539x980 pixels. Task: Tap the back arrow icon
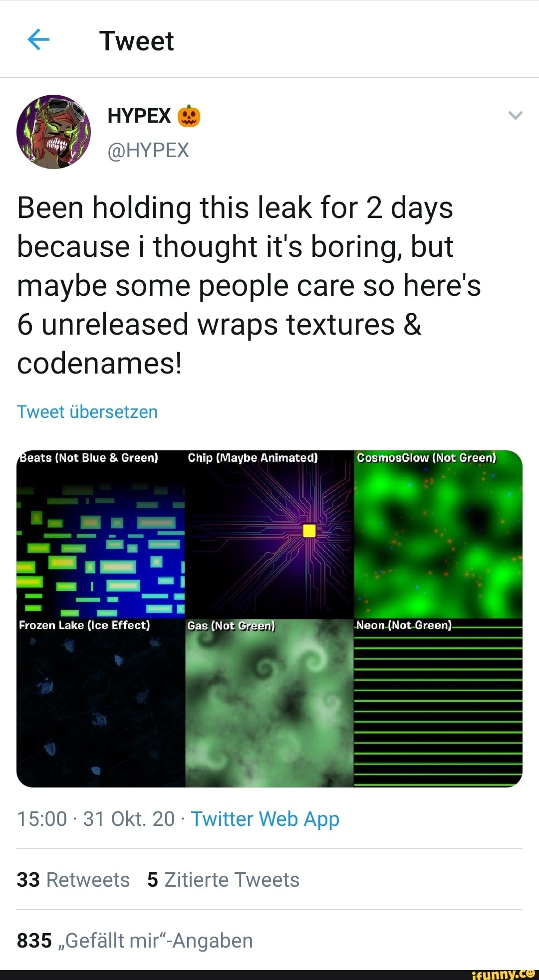[x=38, y=40]
